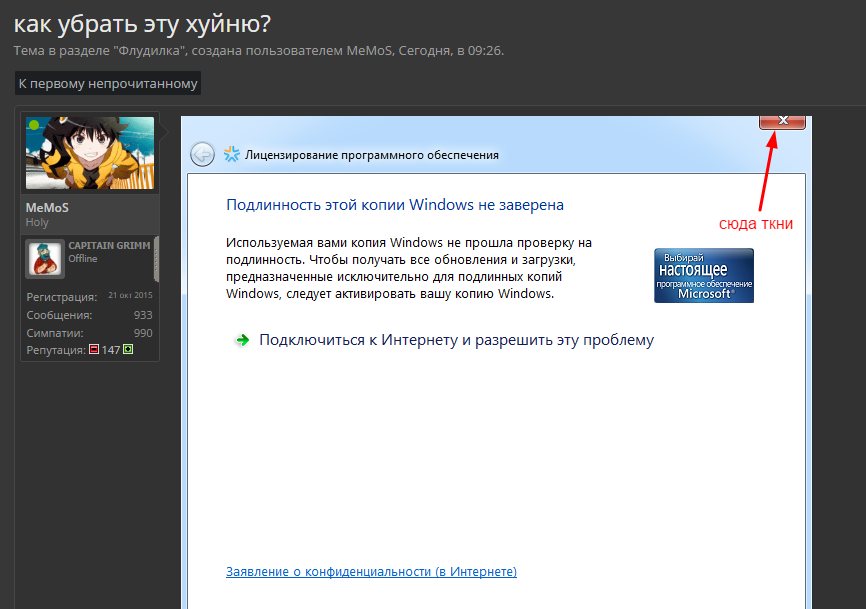Select Подключиться к Интернету и разрешить эту проблему
The width and height of the screenshot is (866, 609).
(x=456, y=340)
